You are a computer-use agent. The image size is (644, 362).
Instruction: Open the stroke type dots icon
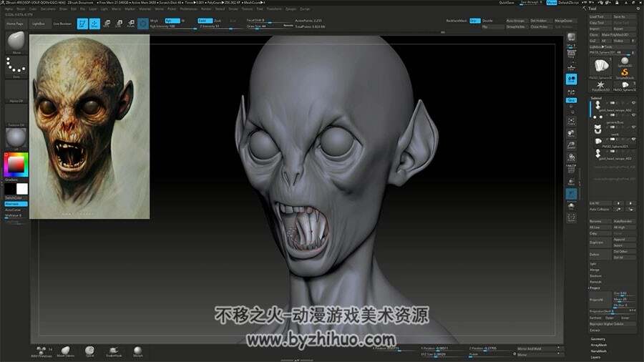click(16, 67)
